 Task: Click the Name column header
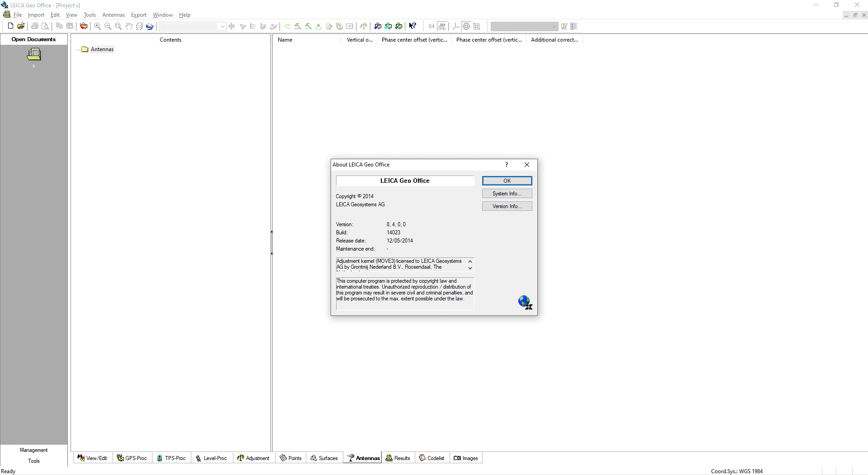(307, 40)
